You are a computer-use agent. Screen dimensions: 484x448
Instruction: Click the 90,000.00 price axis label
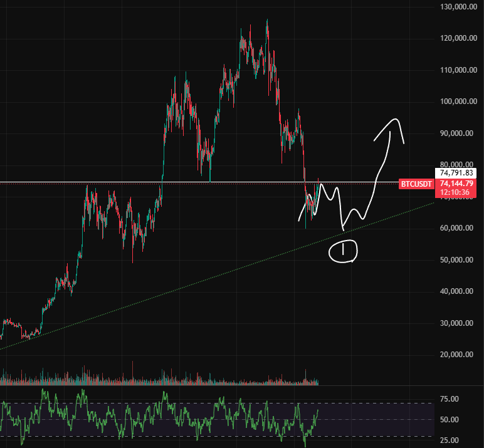(x=456, y=133)
